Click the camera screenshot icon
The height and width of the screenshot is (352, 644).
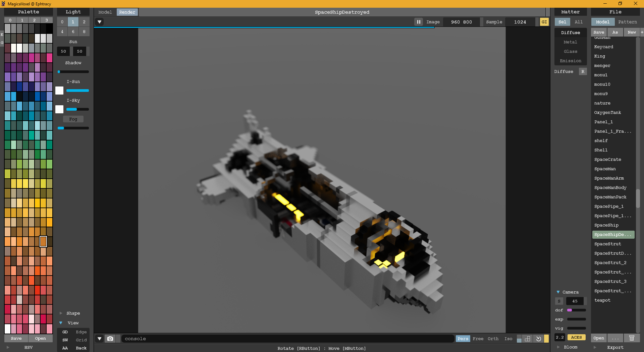(110, 339)
